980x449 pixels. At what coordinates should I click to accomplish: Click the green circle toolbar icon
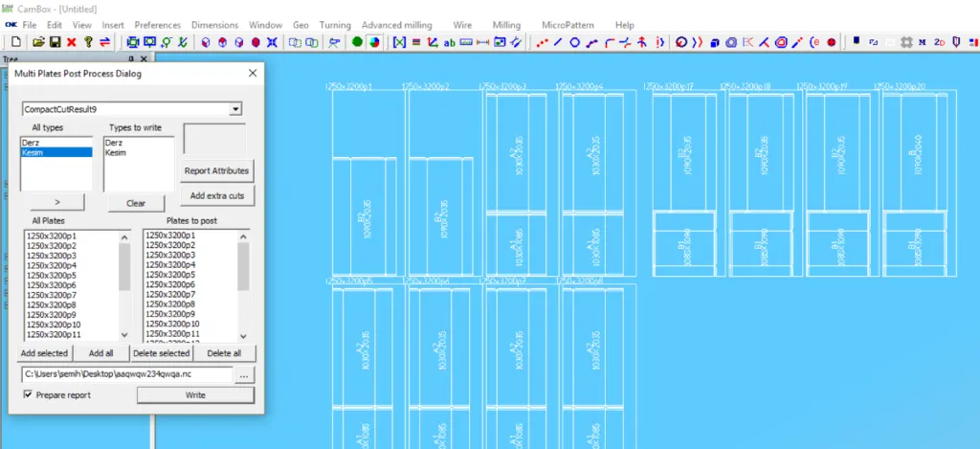pyautogui.click(x=357, y=42)
